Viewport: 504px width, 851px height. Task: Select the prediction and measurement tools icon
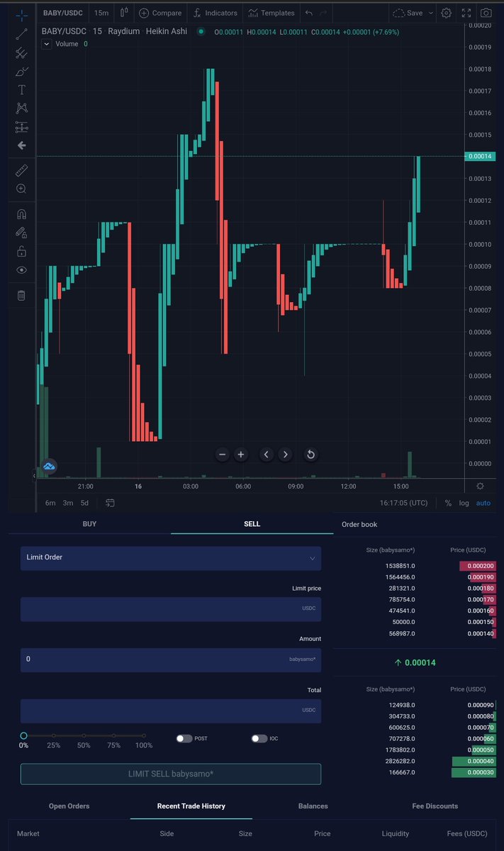[21, 127]
